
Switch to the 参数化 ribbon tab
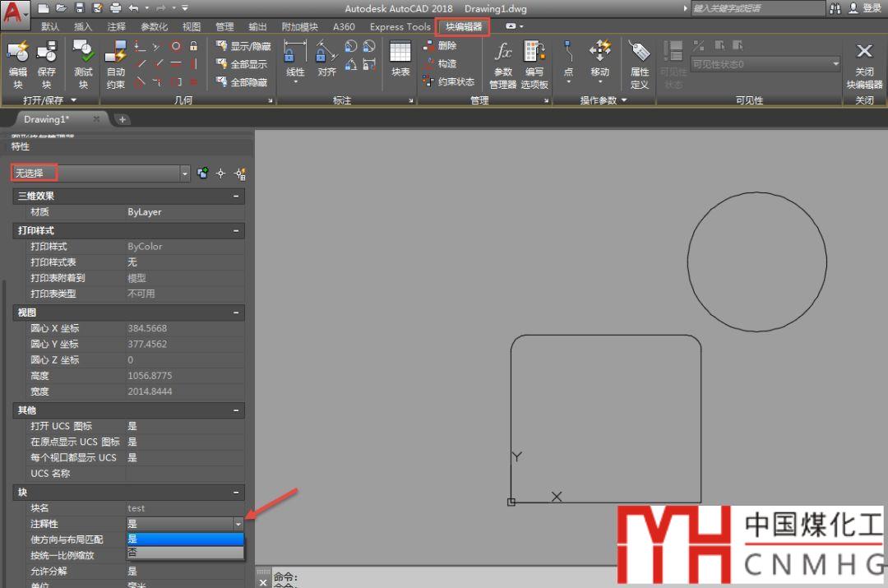(x=154, y=27)
